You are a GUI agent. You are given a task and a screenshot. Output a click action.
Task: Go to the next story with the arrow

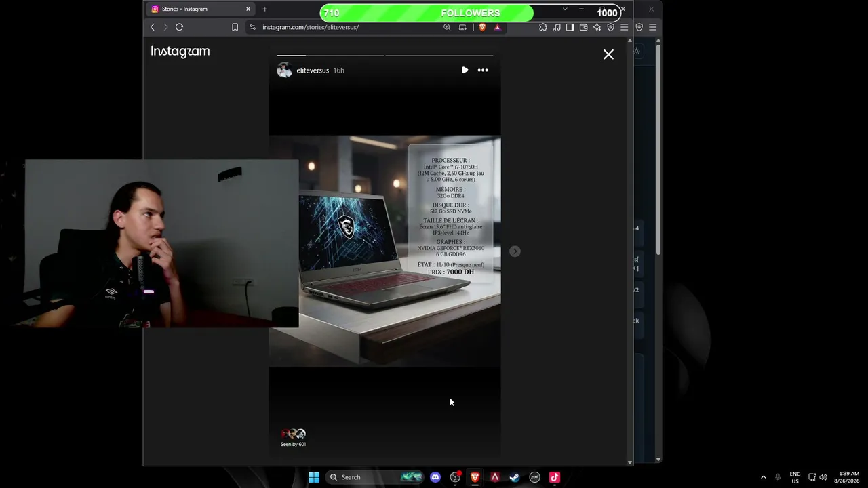(x=515, y=251)
